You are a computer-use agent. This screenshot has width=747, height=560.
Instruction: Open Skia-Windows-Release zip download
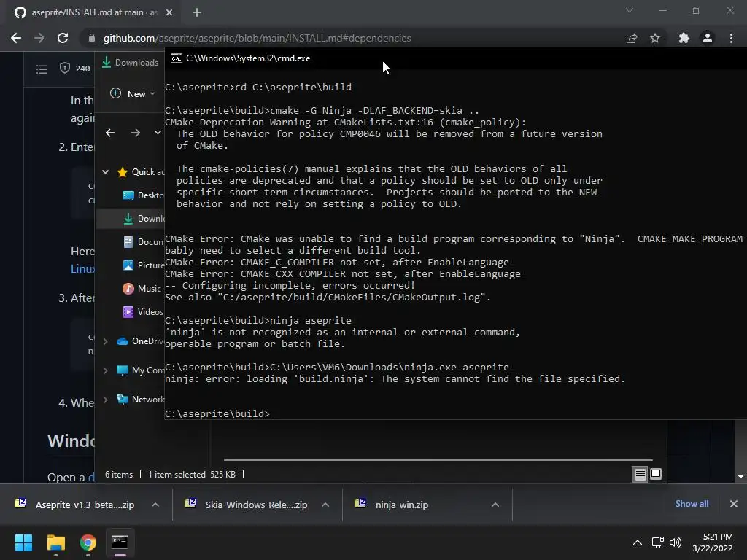[248, 505]
